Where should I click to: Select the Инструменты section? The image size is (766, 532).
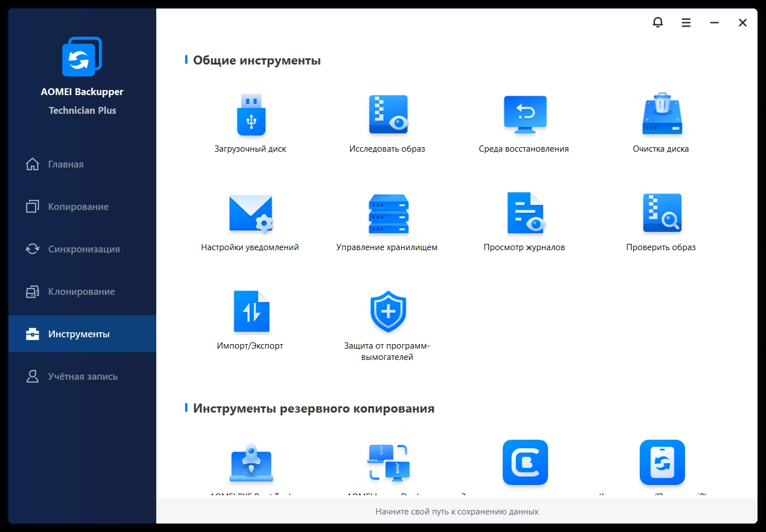(82, 334)
